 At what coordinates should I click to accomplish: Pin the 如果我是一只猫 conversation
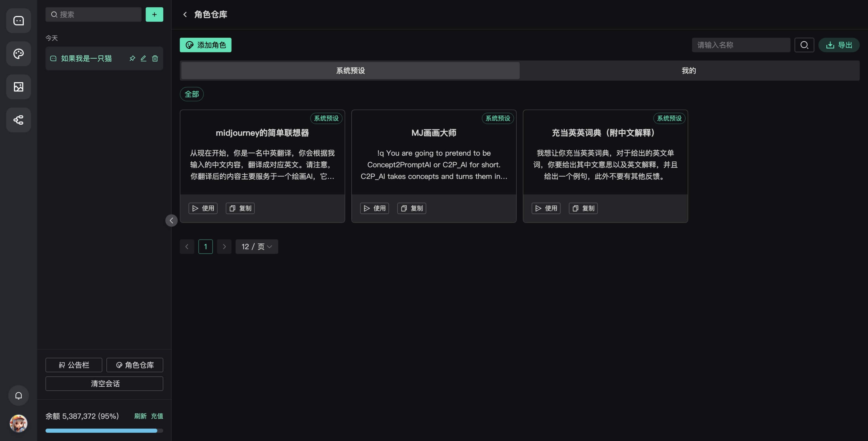click(x=132, y=58)
